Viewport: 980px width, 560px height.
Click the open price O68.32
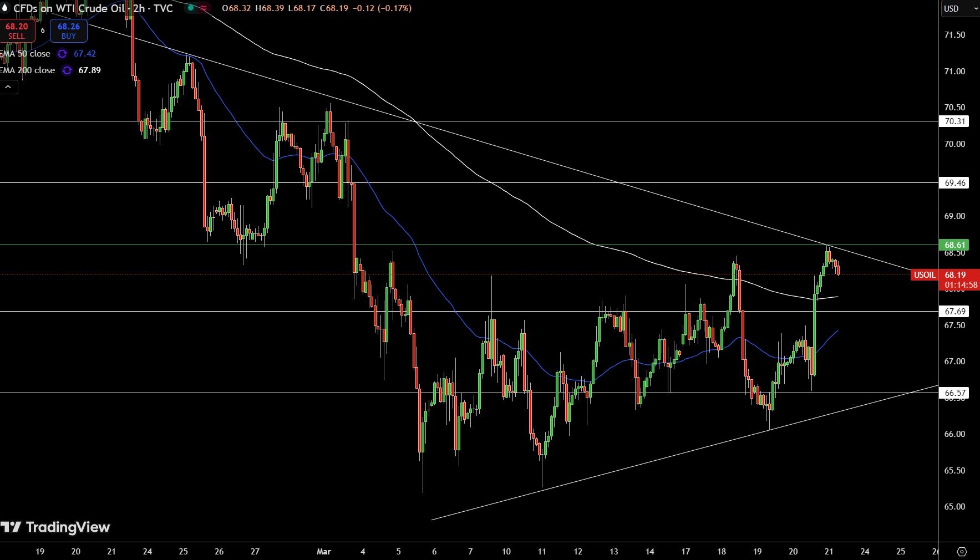coord(237,8)
